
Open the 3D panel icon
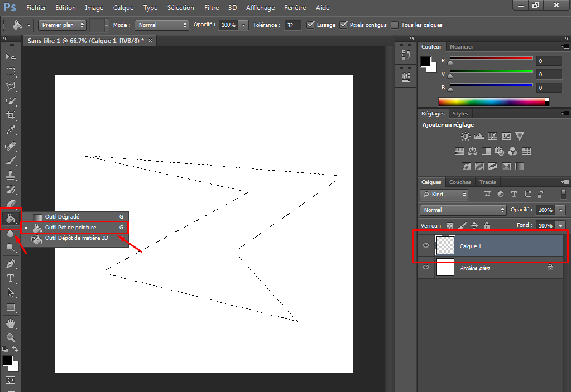(x=406, y=77)
